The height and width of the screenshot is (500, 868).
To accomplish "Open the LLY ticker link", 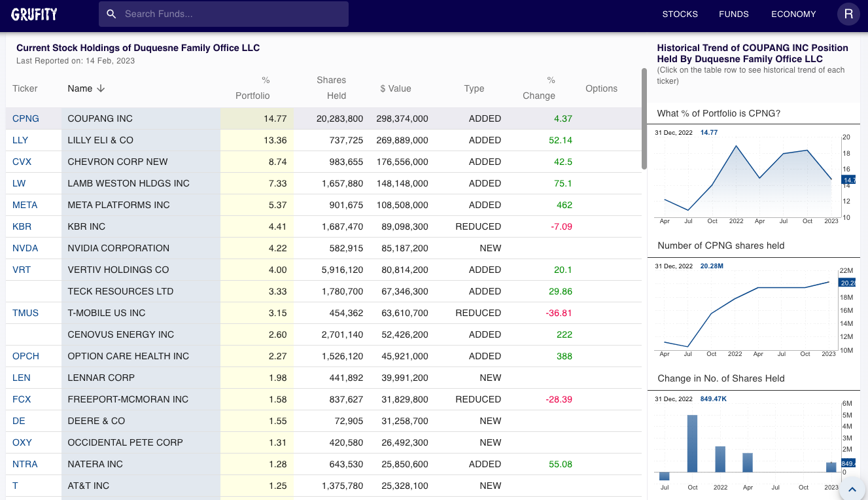I will (20, 140).
